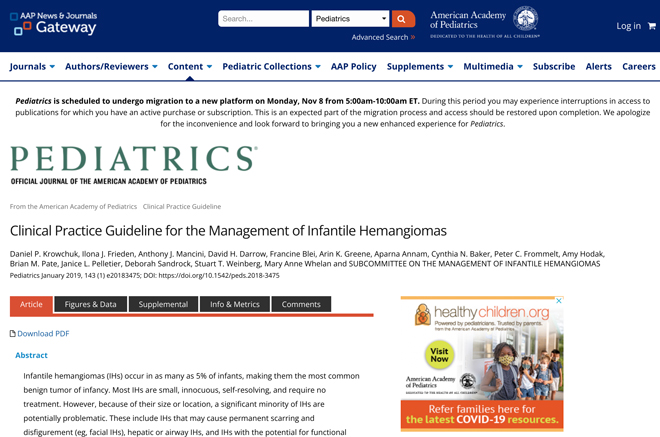Click the article title about Infantile Hemangiomas
Screen dimensions: 660x437
228,231
